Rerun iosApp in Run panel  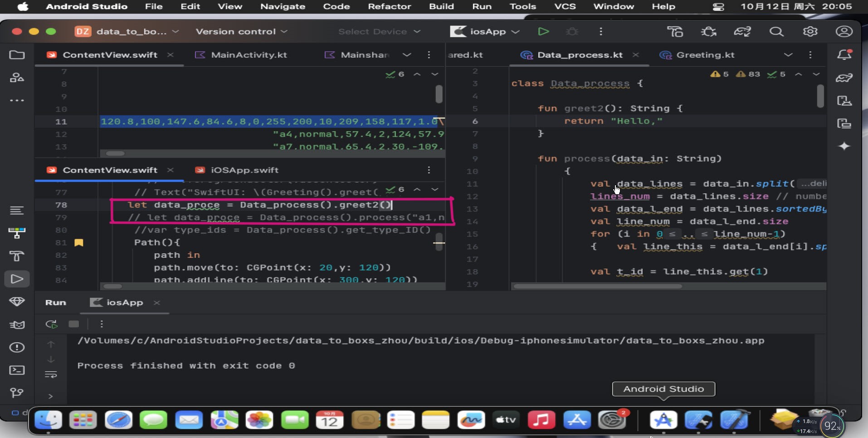tap(51, 324)
